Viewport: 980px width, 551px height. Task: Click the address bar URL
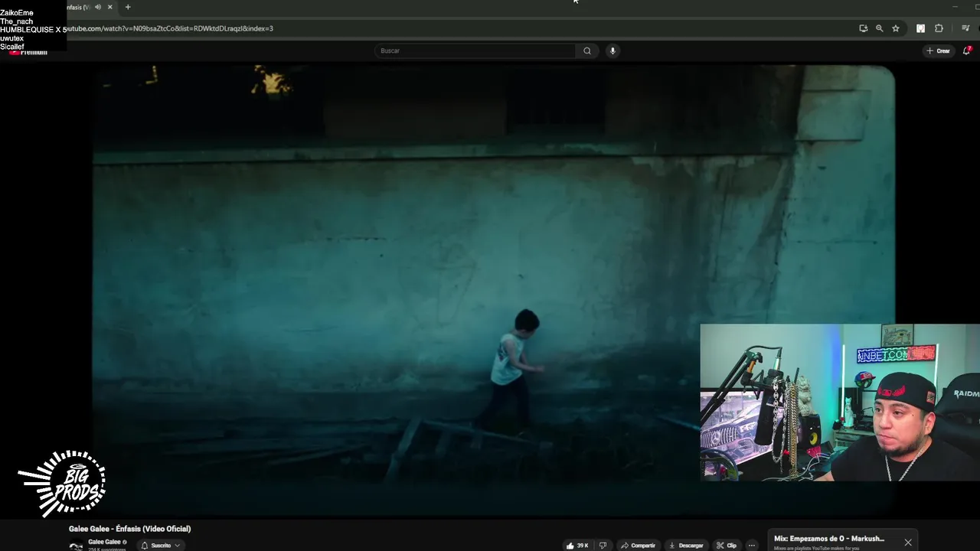[x=168, y=28]
